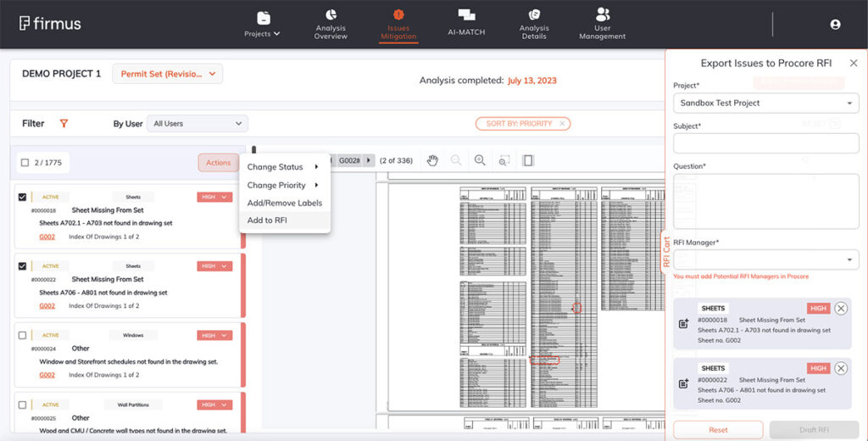Viewport: 868px width, 441px height.
Task: Select Add to RFI menu entry
Action: (x=285, y=220)
